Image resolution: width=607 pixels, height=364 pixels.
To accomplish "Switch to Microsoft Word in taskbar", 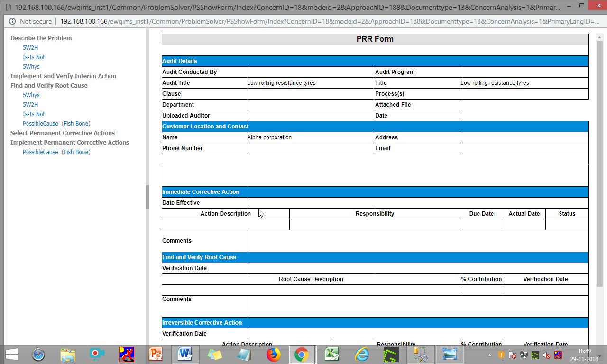I will (x=185, y=354).
